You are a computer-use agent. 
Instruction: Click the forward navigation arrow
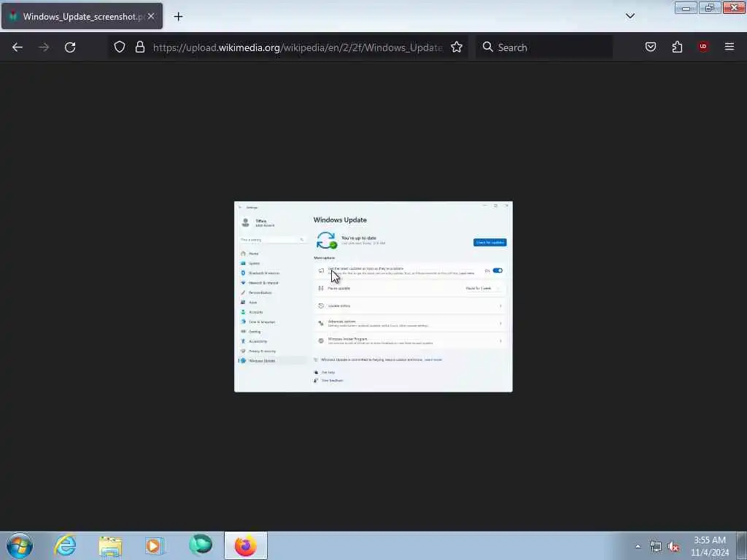click(43, 47)
